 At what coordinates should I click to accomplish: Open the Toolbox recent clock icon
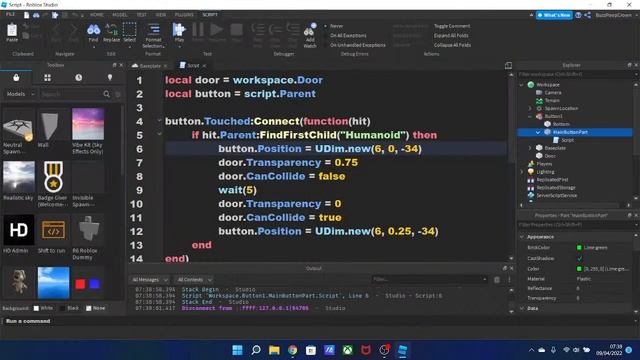[78, 78]
